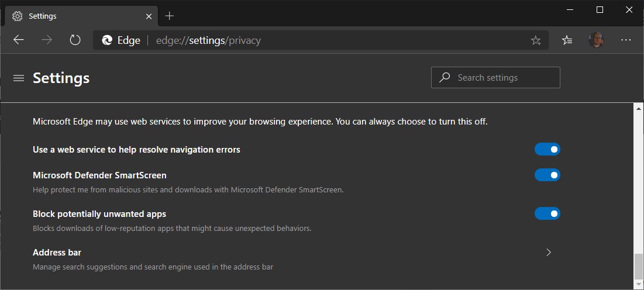
Task: Click 'Block potentially unwanted apps' label
Action: tap(99, 214)
